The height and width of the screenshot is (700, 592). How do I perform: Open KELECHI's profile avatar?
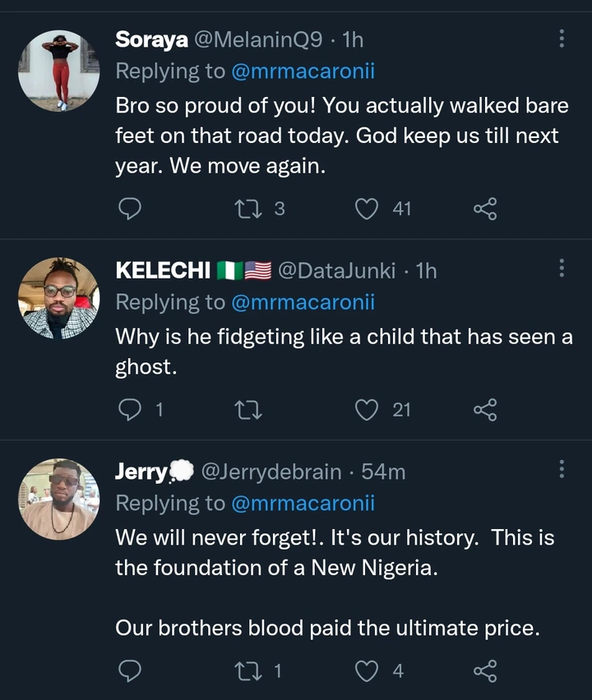tap(59, 298)
